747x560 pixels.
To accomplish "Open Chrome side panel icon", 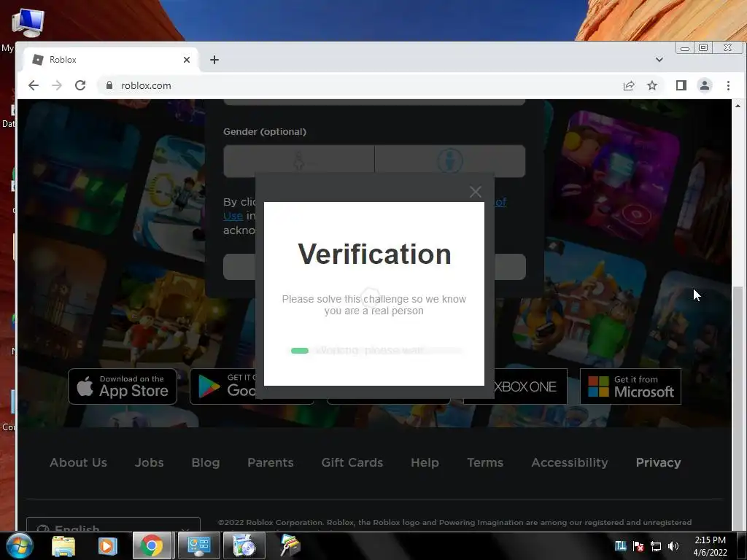I will (x=681, y=85).
